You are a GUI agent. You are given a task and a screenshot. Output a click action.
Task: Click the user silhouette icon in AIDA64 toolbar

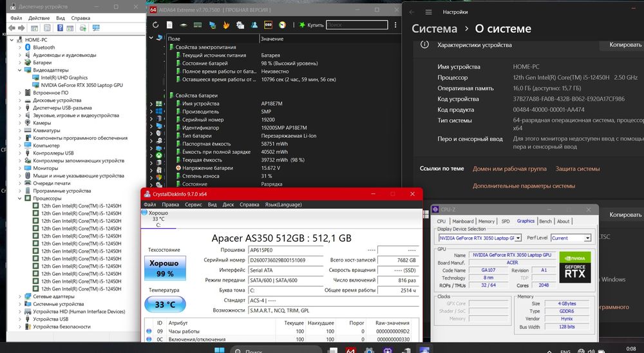pyautogui.click(x=254, y=25)
